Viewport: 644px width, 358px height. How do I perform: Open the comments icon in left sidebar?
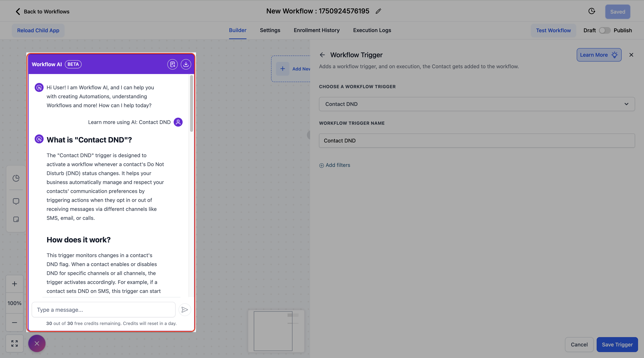pos(16,201)
